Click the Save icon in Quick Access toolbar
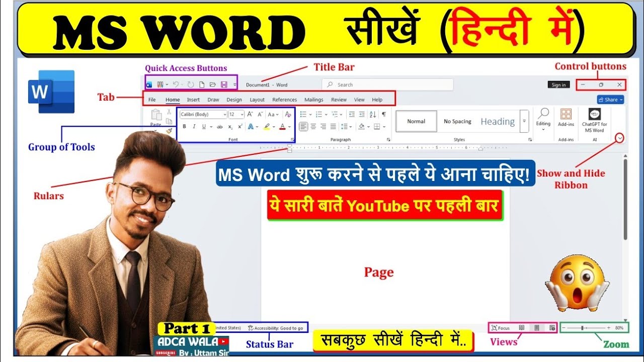The width and height of the screenshot is (644, 362). point(224,84)
